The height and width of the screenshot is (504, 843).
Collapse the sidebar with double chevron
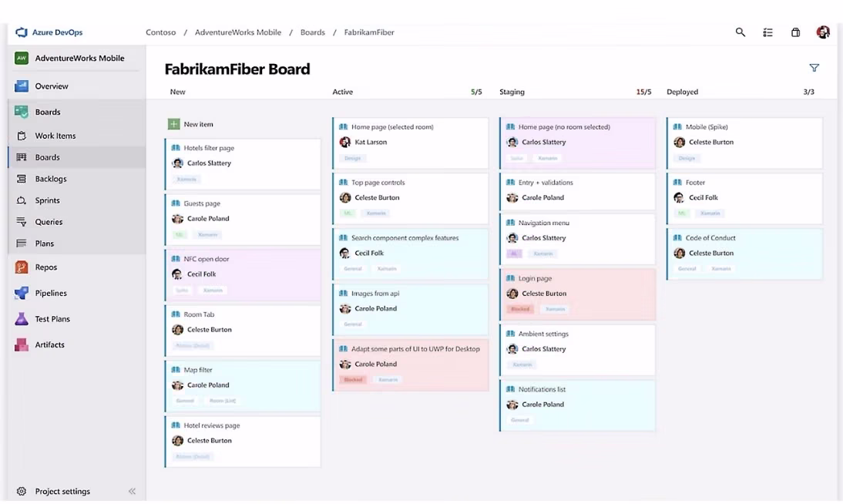pos(133,491)
